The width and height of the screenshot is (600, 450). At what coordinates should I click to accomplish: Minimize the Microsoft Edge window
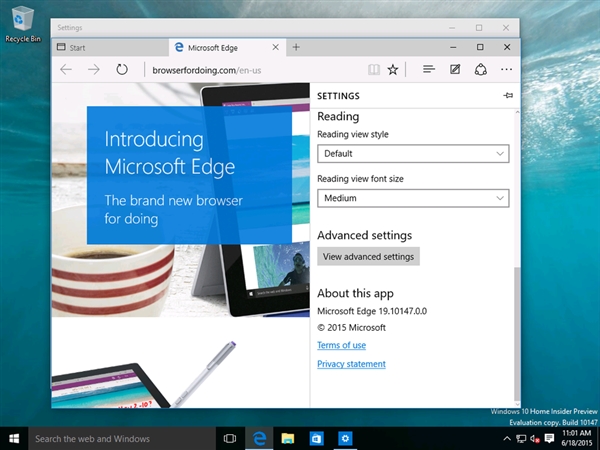tap(453, 47)
